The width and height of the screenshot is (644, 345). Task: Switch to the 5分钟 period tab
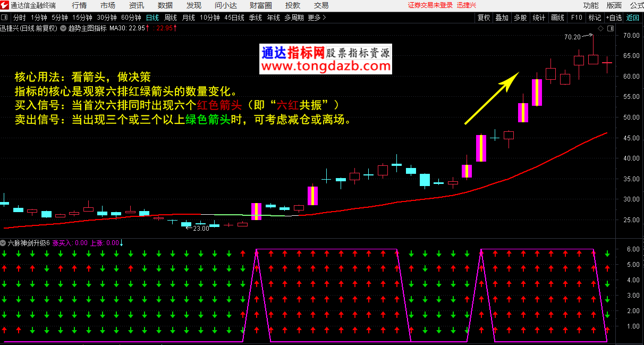pos(60,18)
